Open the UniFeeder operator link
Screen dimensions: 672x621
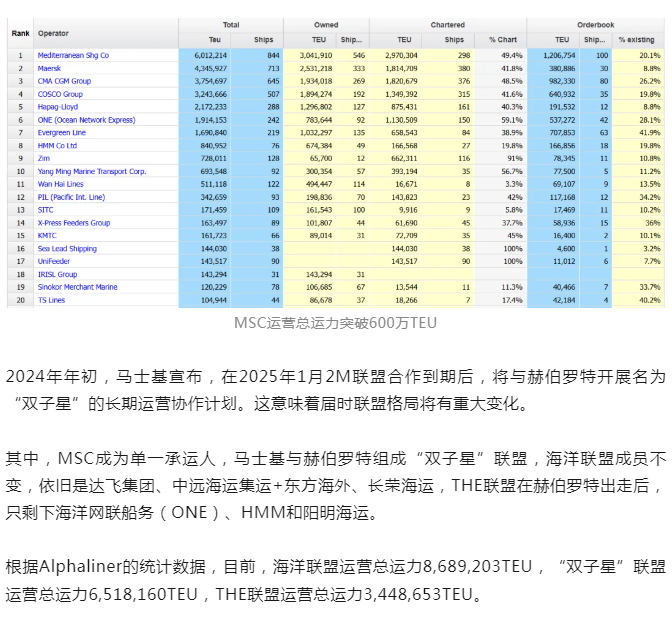click(x=54, y=261)
